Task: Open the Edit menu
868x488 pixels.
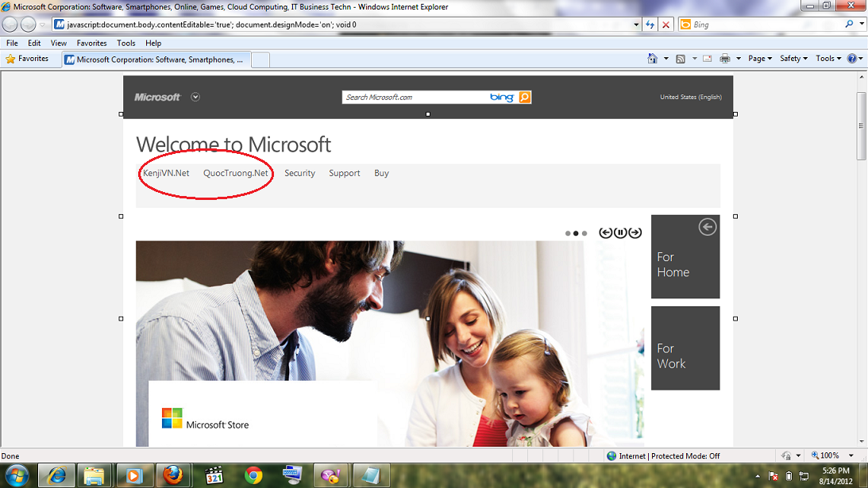Action: coord(34,43)
